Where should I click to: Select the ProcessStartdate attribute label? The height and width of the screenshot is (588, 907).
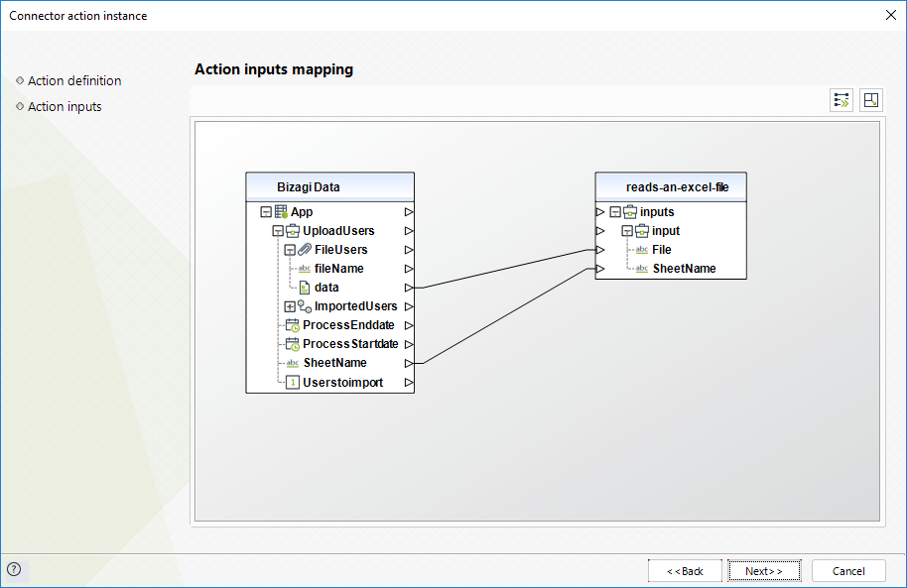pos(350,344)
